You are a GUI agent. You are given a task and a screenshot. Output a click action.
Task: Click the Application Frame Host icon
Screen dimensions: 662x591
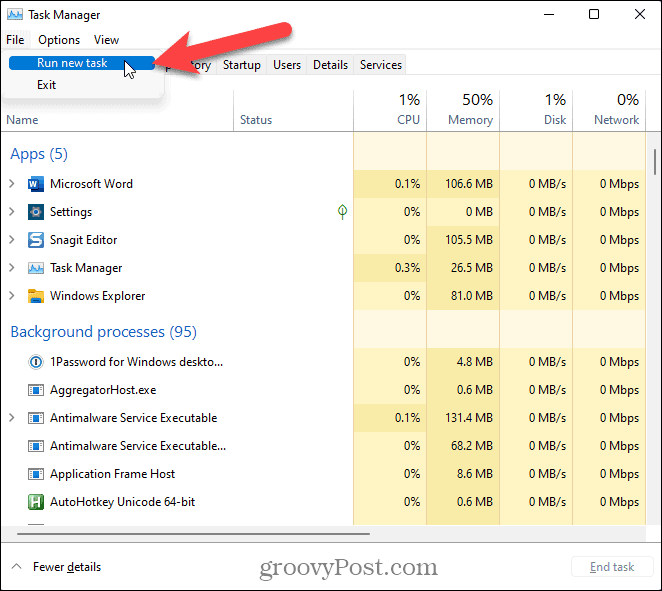[x=36, y=474]
